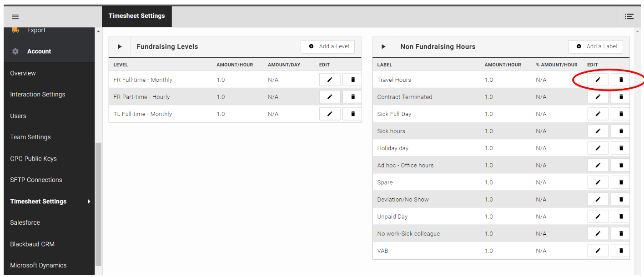Collapse the Fundraising Levels panel
The height and width of the screenshot is (277, 644).
[120, 46]
